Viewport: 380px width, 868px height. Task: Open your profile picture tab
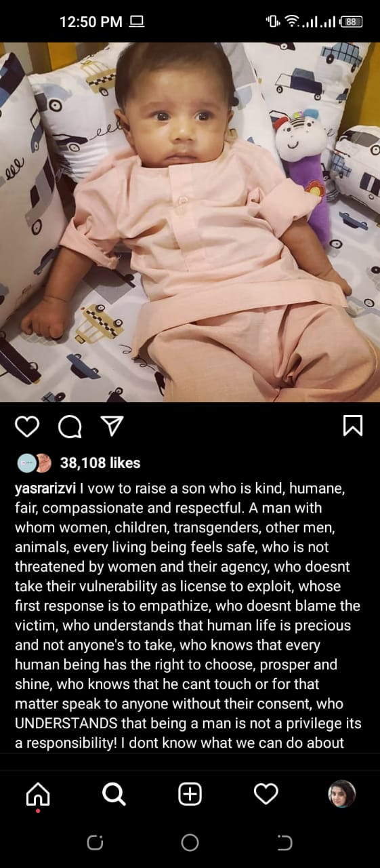(342, 794)
